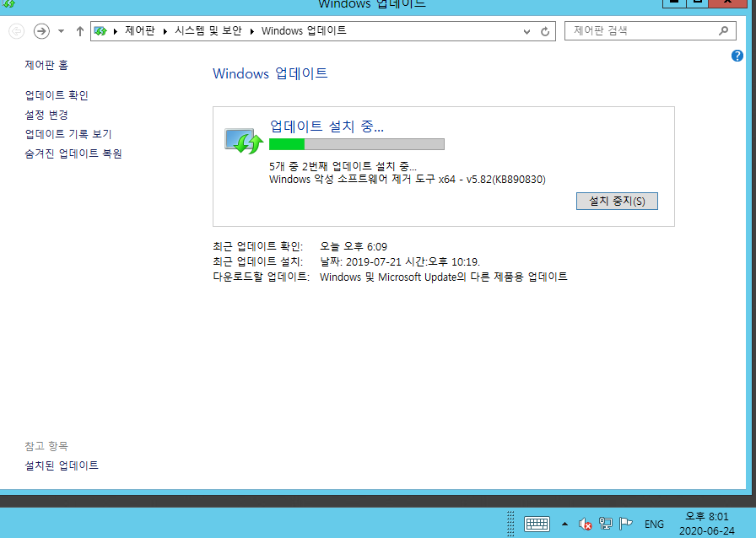Go up one level with up arrow

pos(80,31)
